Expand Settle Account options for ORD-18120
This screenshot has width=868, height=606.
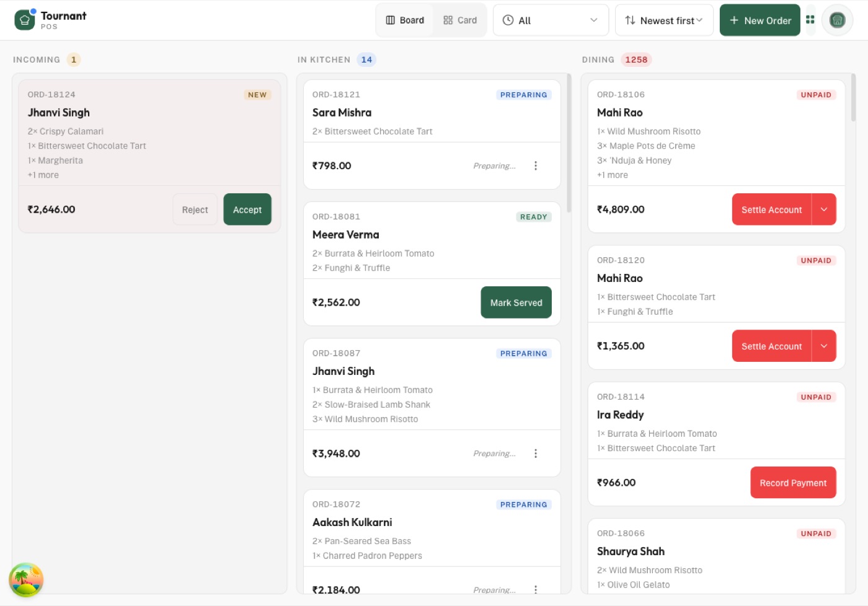point(824,346)
